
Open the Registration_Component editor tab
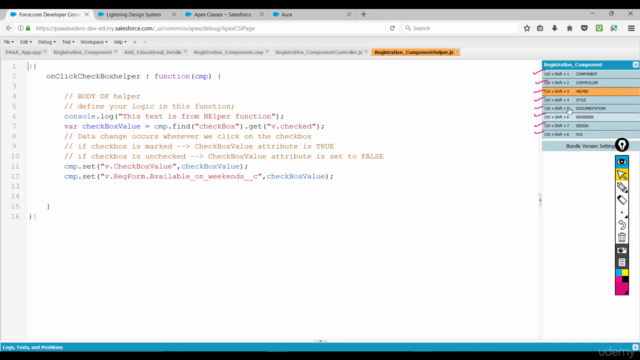pos(82,52)
